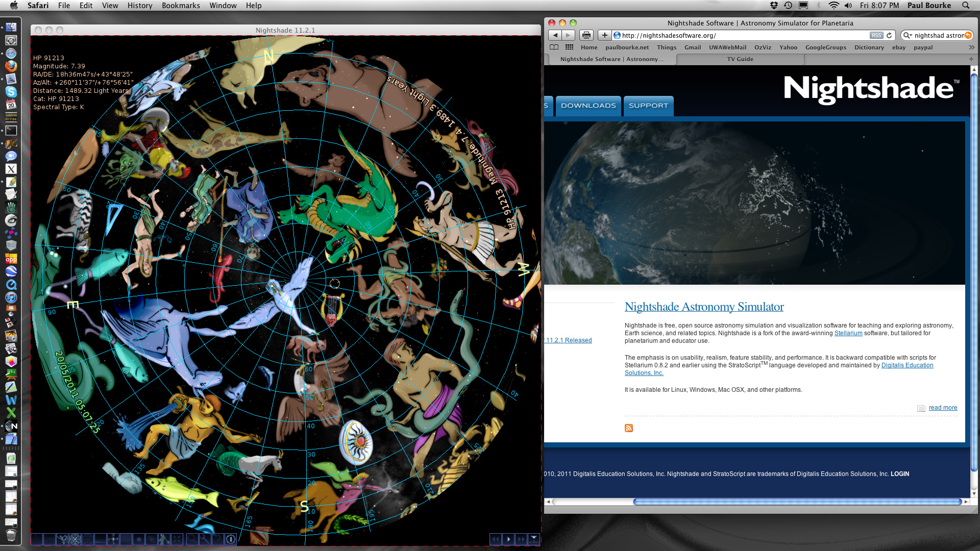
Task: Open Nightshade help question mark icon
Action: tap(217, 539)
